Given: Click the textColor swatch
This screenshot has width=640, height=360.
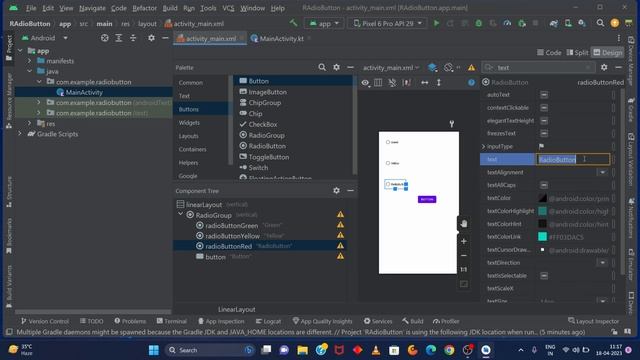Looking at the screenshot, I should click(x=542, y=198).
